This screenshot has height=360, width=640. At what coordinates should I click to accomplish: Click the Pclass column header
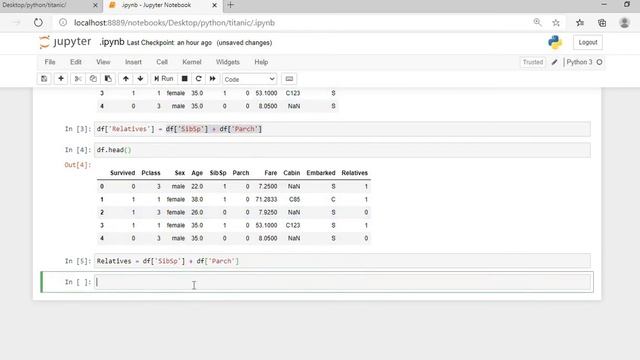(x=151, y=173)
